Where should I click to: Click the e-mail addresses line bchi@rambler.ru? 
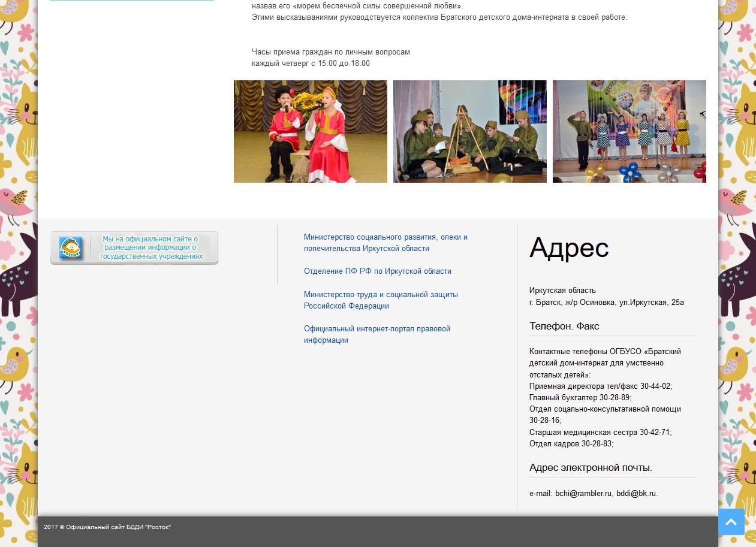point(594,494)
